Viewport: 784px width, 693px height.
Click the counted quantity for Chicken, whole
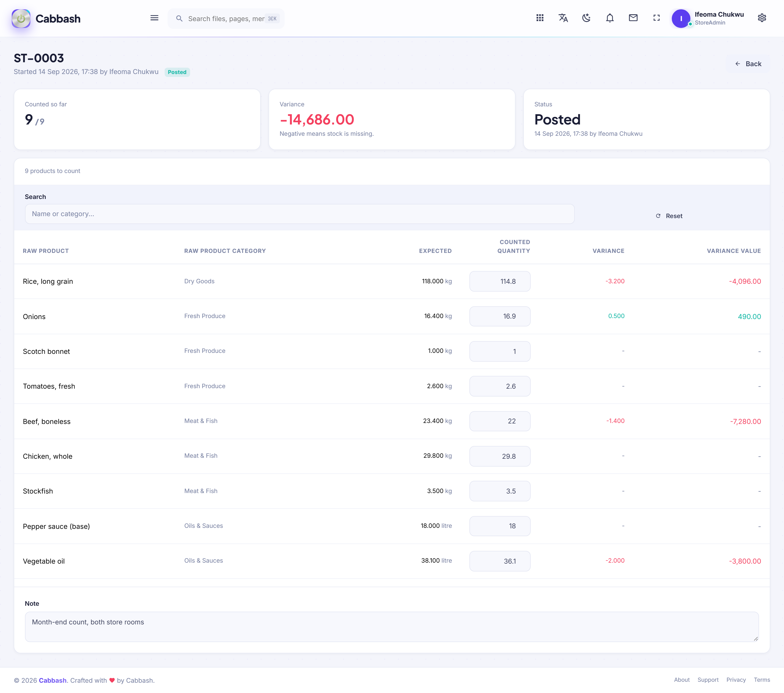500,456
